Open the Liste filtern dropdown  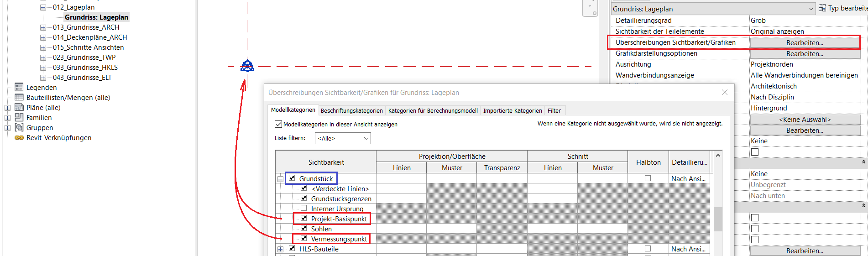(342, 138)
